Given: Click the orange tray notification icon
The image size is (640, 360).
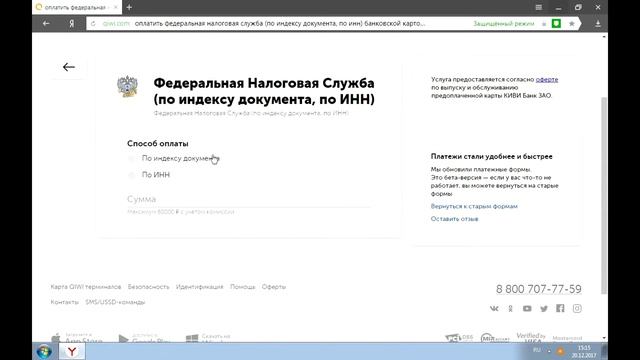Looking at the screenshot, I should 560,351.
